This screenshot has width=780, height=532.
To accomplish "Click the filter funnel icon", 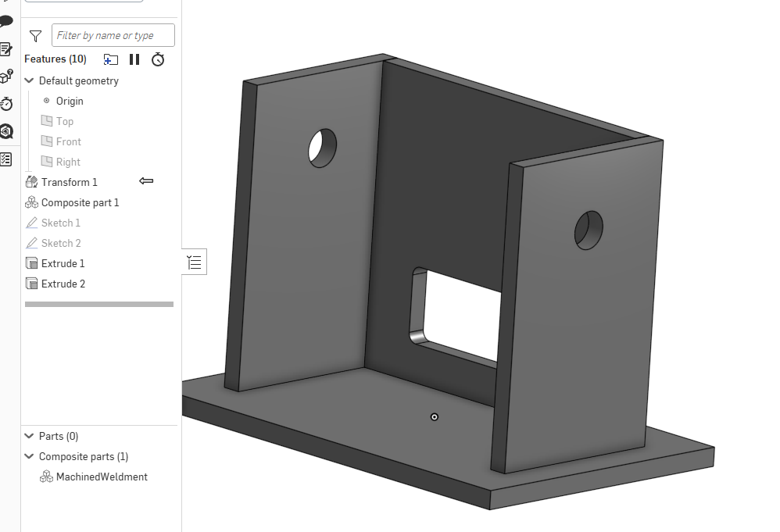I will [x=35, y=36].
